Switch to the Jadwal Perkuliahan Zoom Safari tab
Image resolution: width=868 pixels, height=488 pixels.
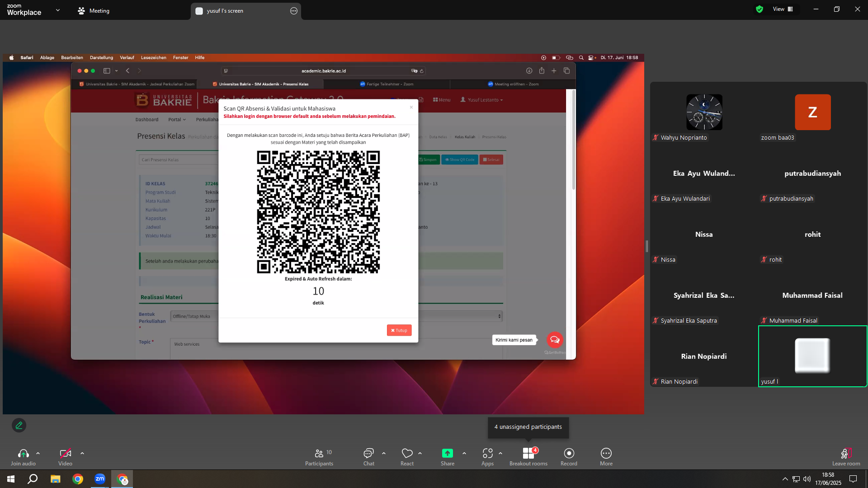point(137,84)
